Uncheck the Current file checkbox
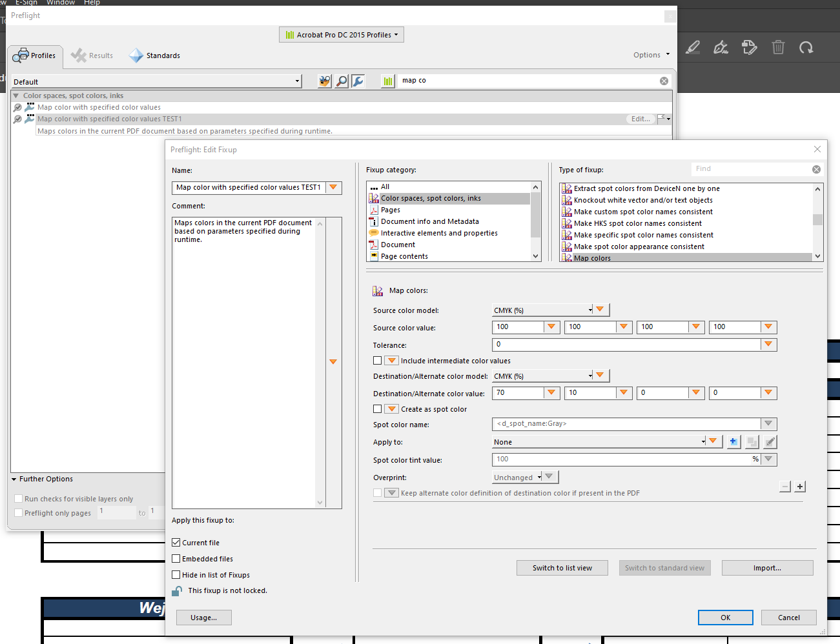This screenshot has height=644, width=840. coord(176,543)
